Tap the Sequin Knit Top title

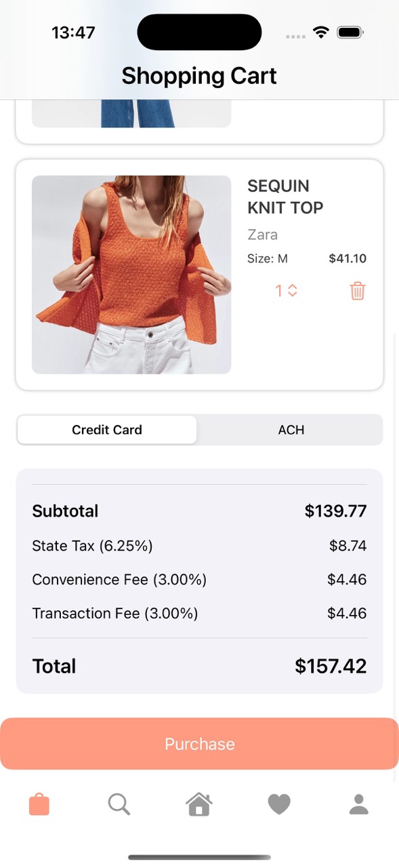(x=285, y=197)
